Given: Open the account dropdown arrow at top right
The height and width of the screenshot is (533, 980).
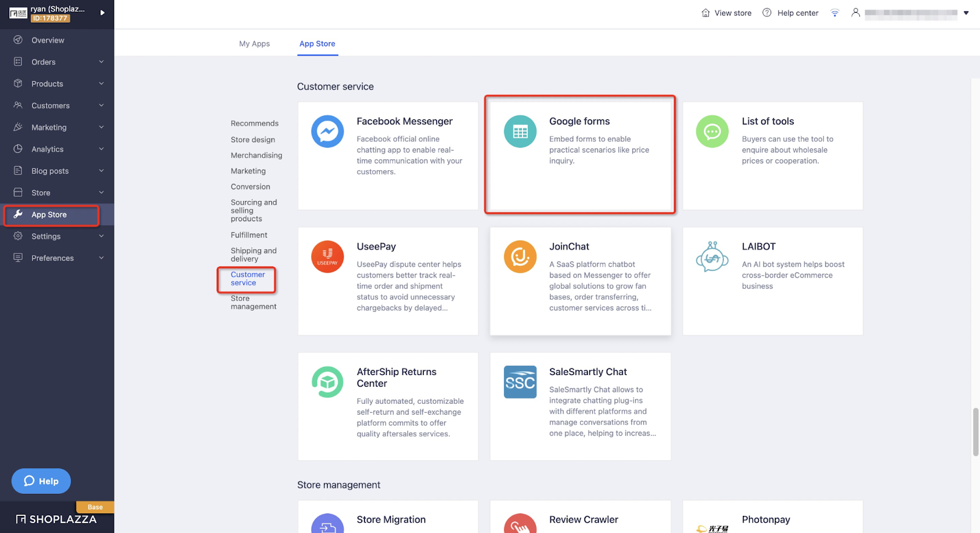Looking at the screenshot, I should [x=966, y=13].
